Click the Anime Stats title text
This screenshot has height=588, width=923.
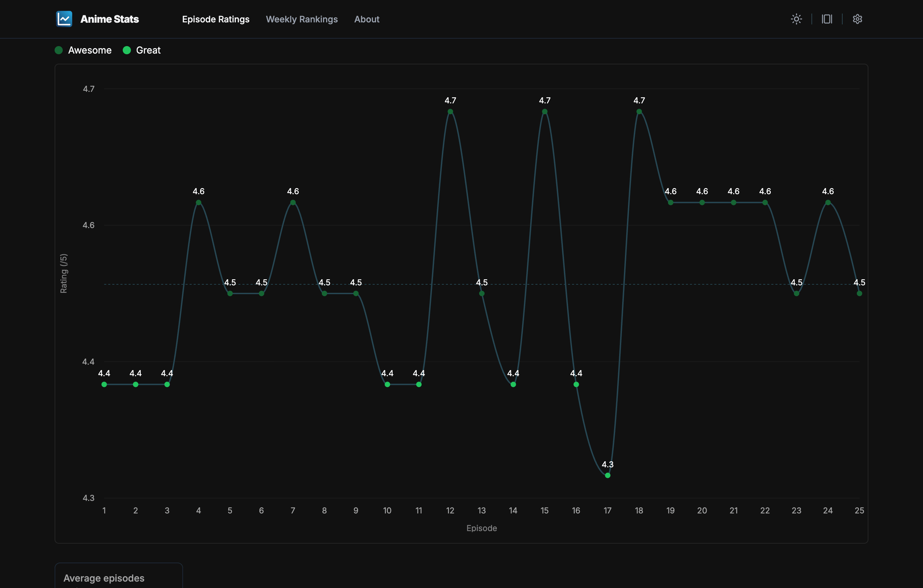pyautogui.click(x=109, y=19)
